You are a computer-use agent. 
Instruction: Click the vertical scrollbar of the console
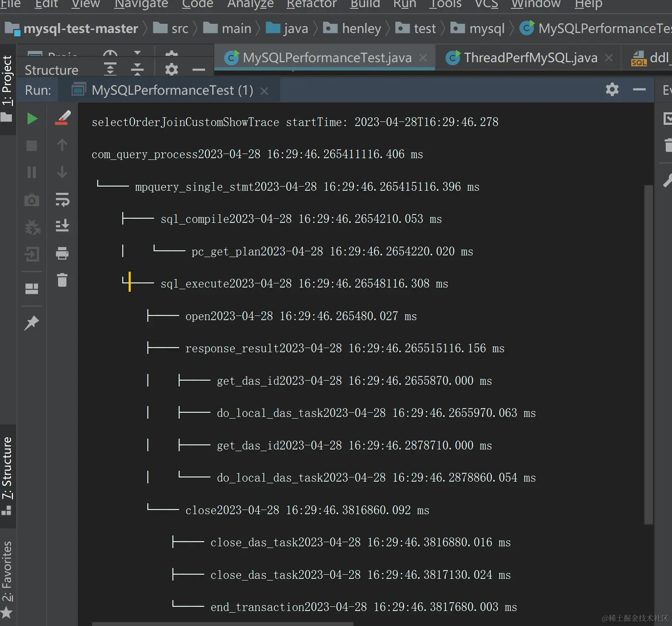[x=648, y=354]
